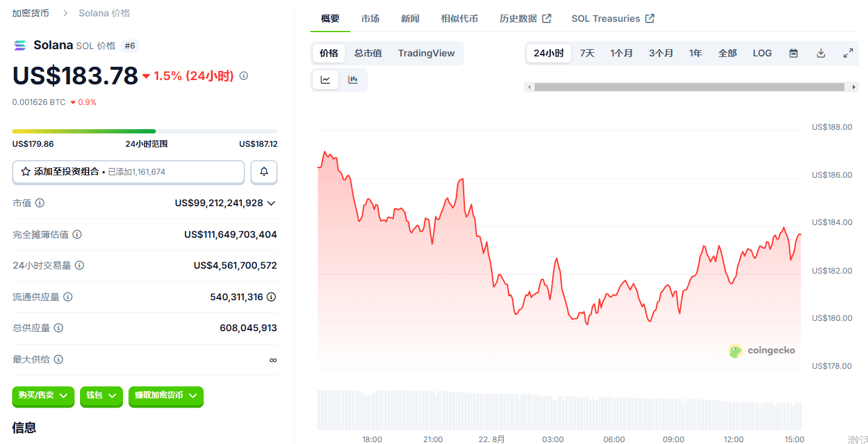Select the 全部 time range

coord(727,53)
